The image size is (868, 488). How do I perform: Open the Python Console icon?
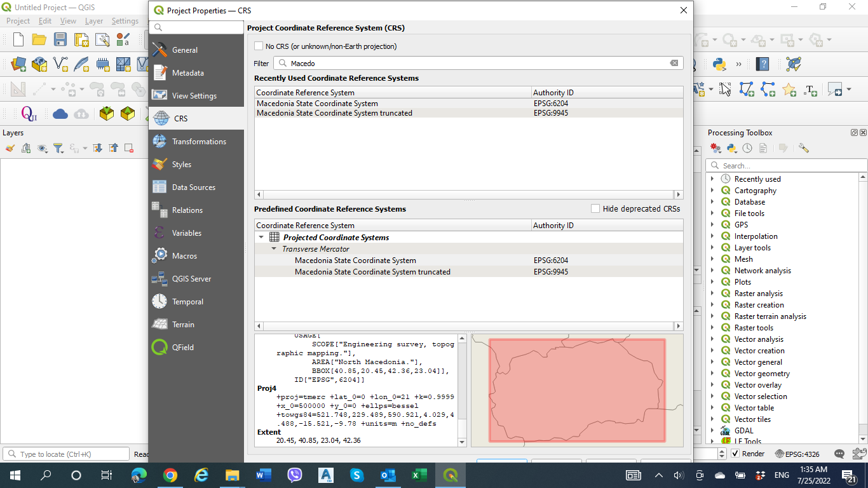pos(719,64)
